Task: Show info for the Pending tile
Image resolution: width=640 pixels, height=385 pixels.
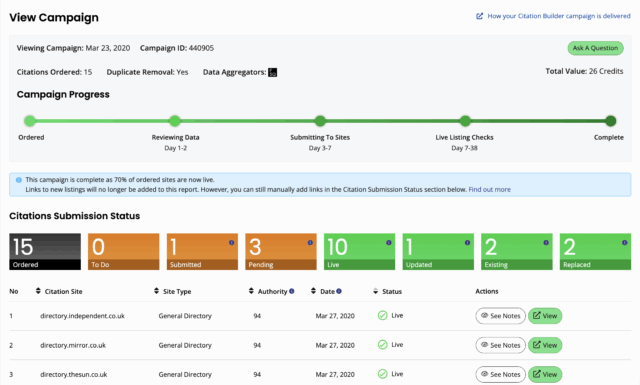Action: point(310,243)
